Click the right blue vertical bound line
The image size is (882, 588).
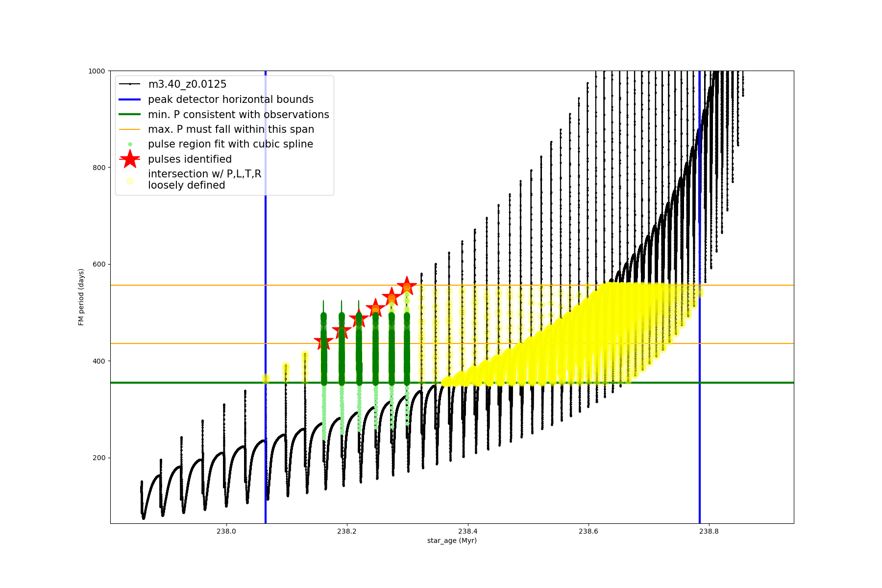(x=700, y=441)
